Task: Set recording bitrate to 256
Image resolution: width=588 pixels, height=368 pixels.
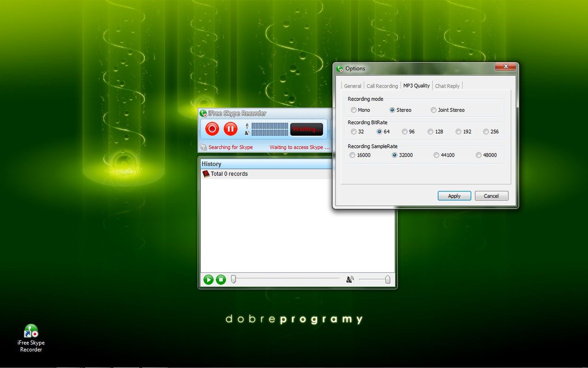Action: pyautogui.click(x=491, y=132)
